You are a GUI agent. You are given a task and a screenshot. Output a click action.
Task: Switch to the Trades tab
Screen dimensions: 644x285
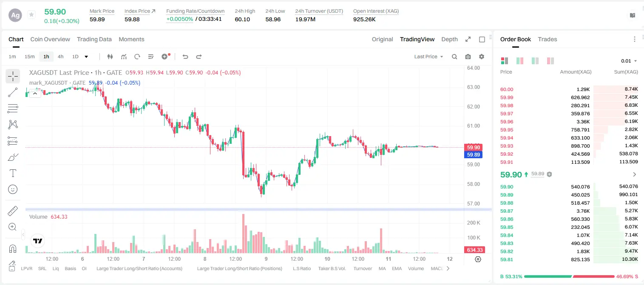click(548, 39)
